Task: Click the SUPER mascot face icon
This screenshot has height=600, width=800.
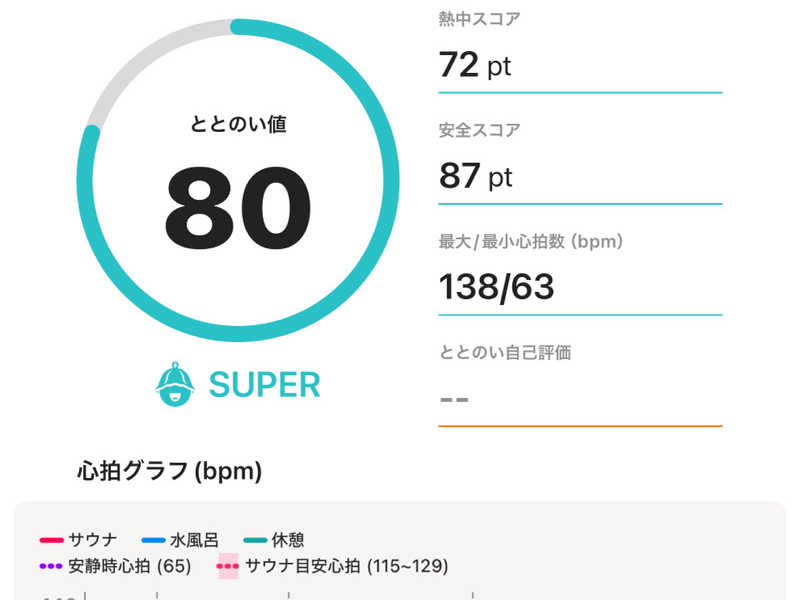Action: click(x=174, y=384)
